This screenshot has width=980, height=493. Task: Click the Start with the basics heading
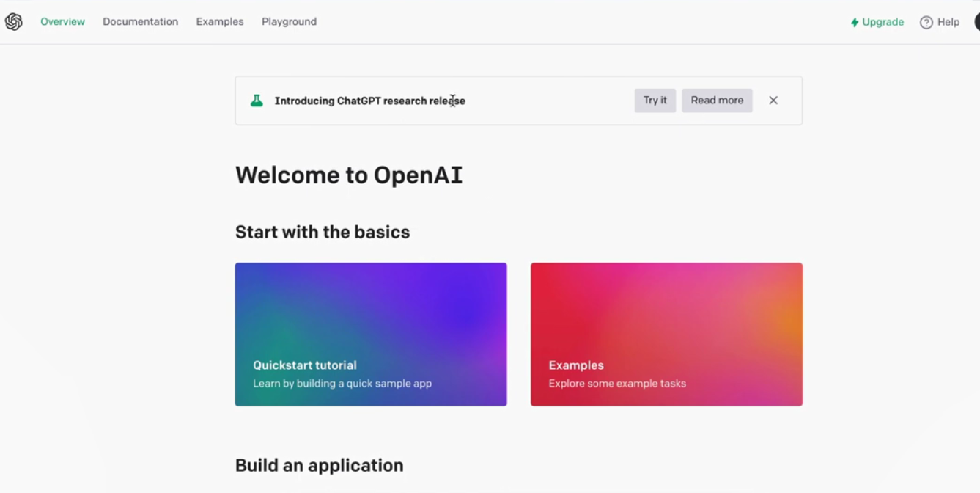click(323, 233)
